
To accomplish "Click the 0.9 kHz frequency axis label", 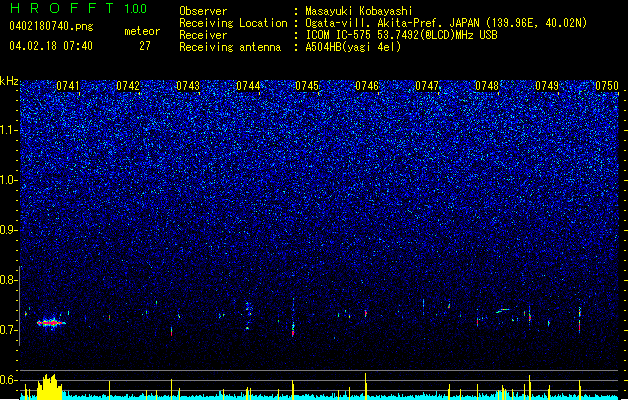I will (9, 230).
